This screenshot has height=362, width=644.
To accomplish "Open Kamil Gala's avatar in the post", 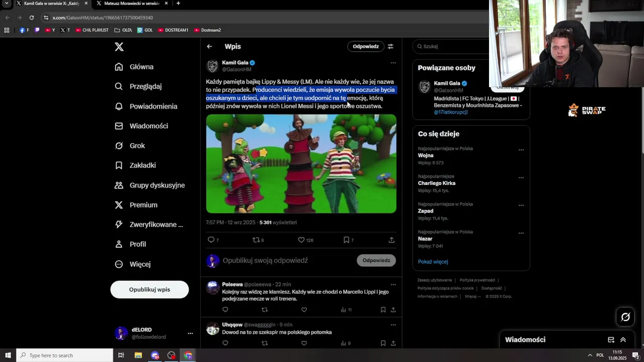I will 212,66.
